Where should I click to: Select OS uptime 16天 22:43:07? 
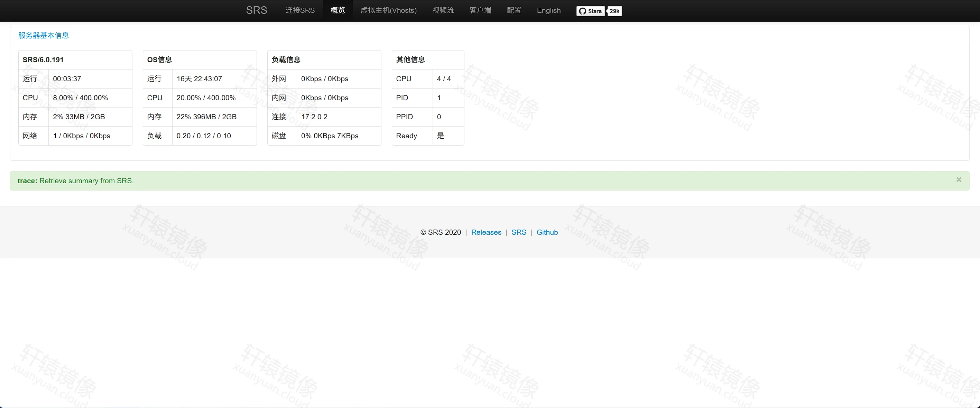199,79
